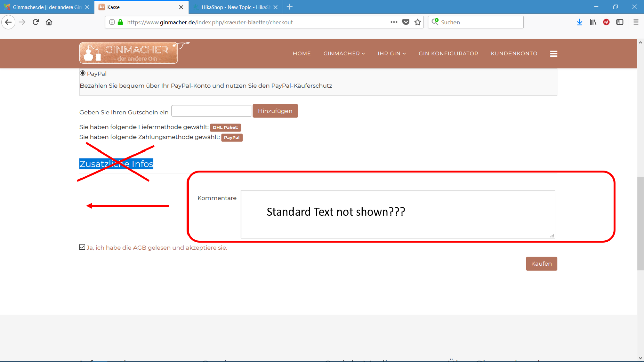The width and height of the screenshot is (644, 362).
Task: Open page actions three-dots menu
Action: point(394,22)
